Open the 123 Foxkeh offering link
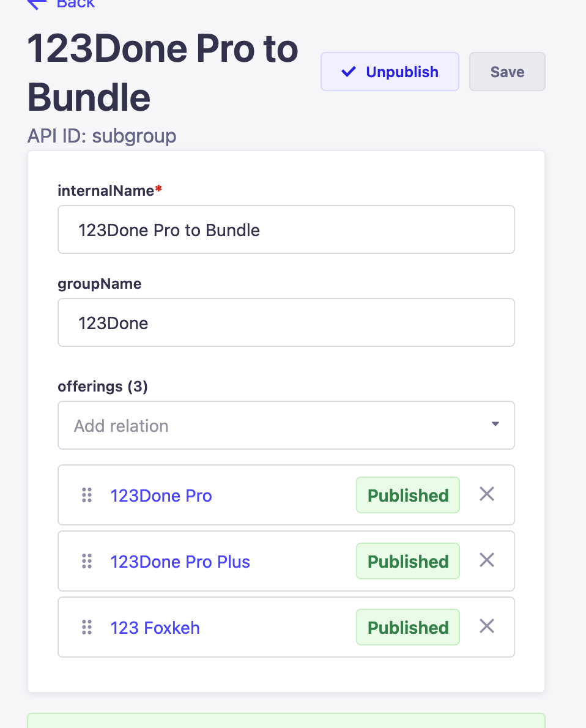The image size is (586, 728). [155, 627]
